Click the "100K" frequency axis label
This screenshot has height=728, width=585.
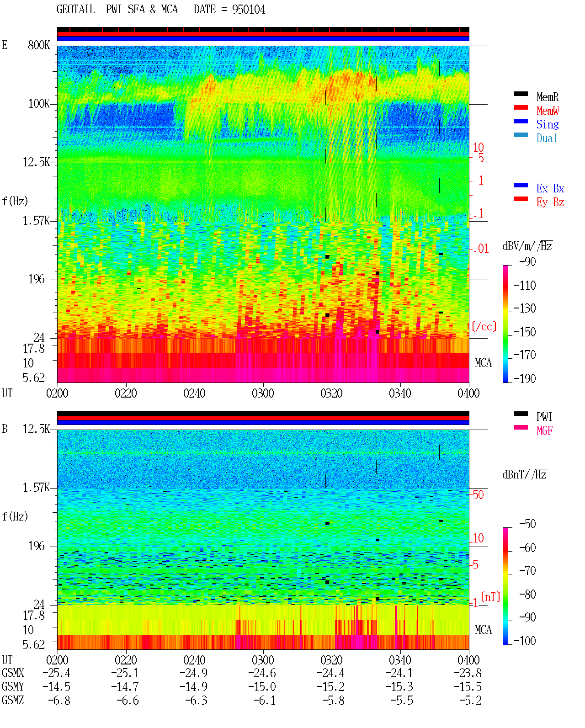point(39,104)
